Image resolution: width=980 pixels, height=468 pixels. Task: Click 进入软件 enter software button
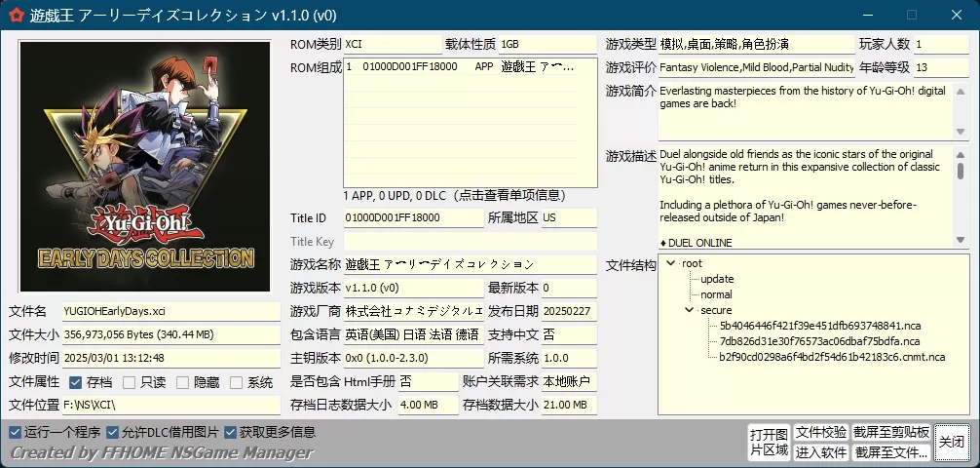tap(820, 452)
